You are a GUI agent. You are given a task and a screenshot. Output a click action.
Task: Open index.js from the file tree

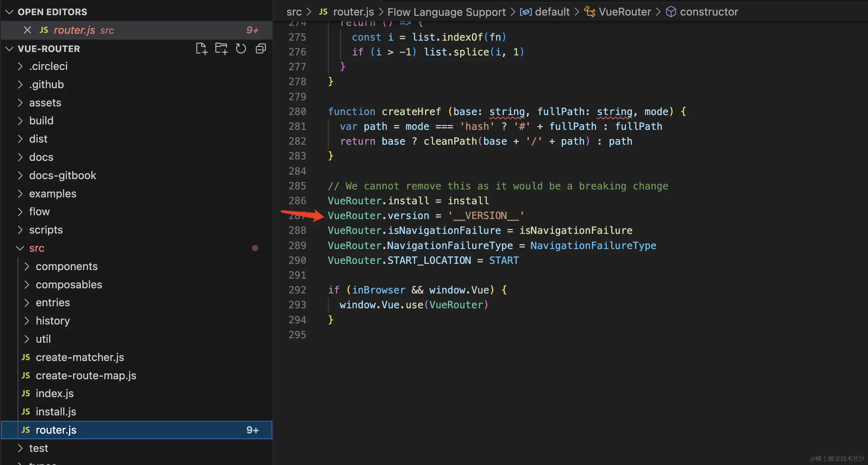(54, 393)
